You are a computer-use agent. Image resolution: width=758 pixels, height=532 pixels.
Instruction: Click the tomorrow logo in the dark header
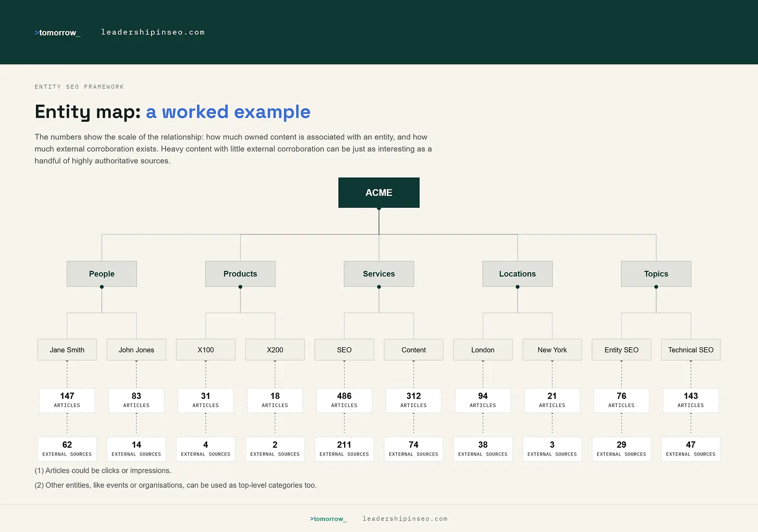[x=57, y=33]
